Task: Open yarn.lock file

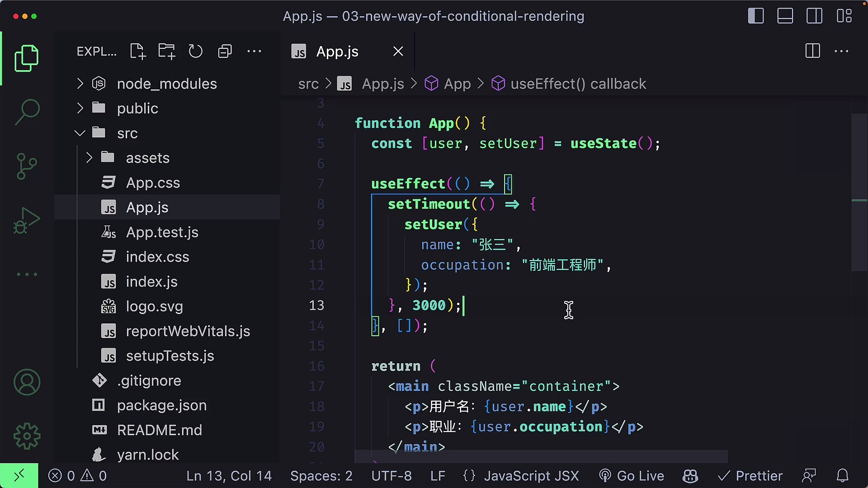Action: [x=167, y=455]
